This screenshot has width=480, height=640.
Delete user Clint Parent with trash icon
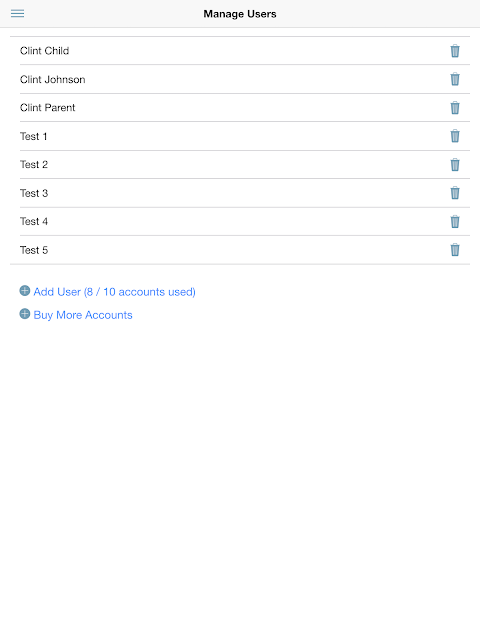(x=455, y=108)
